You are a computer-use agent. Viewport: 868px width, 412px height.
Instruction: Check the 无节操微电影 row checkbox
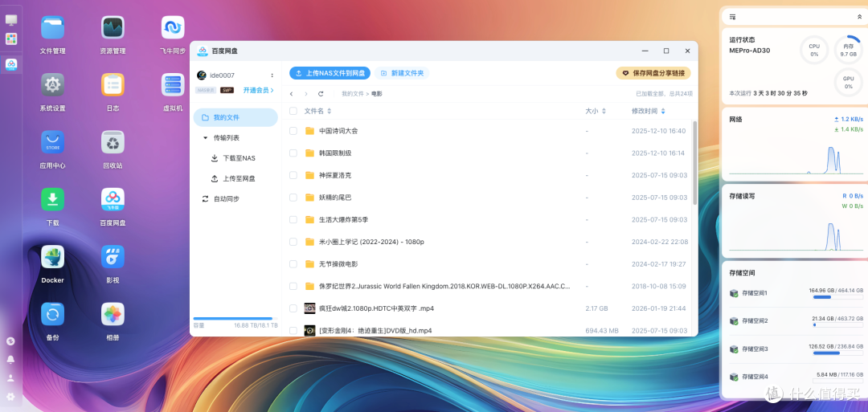(x=293, y=263)
